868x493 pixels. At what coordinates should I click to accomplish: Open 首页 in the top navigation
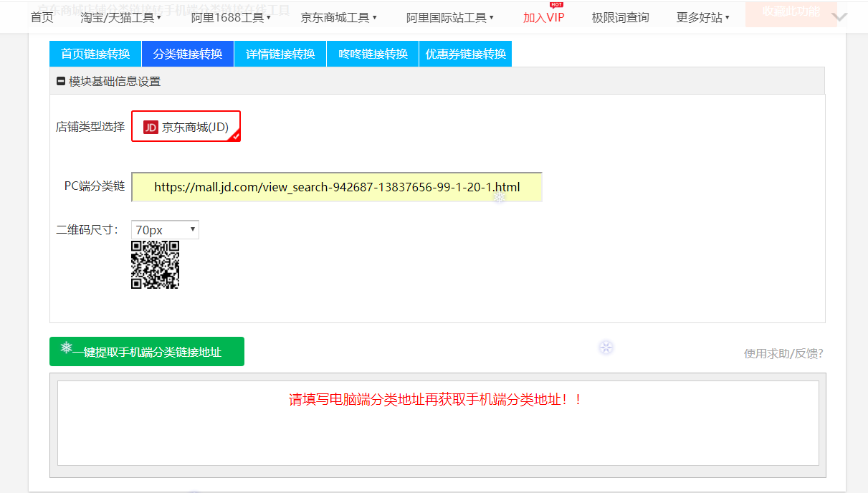(x=42, y=17)
